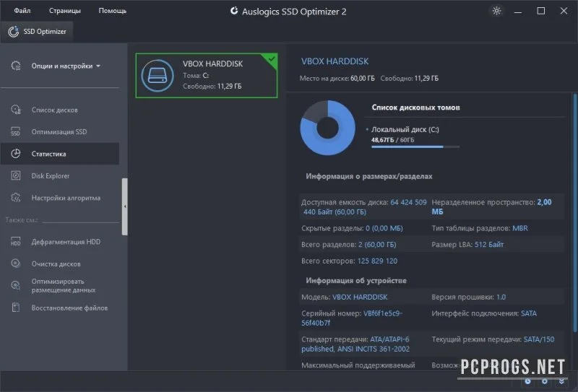The image size is (578, 392).
Task: Click the SSD Optimizer tab logo icon
Action: coord(13,32)
